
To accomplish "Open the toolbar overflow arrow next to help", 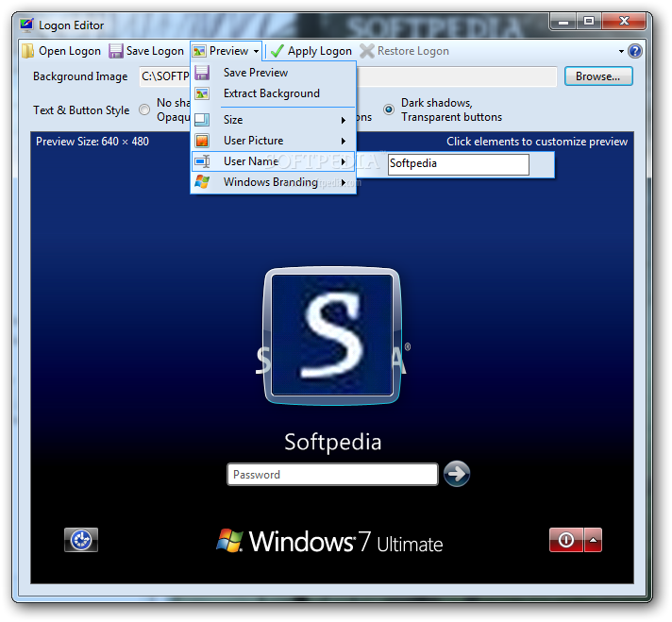I will tap(621, 52).
